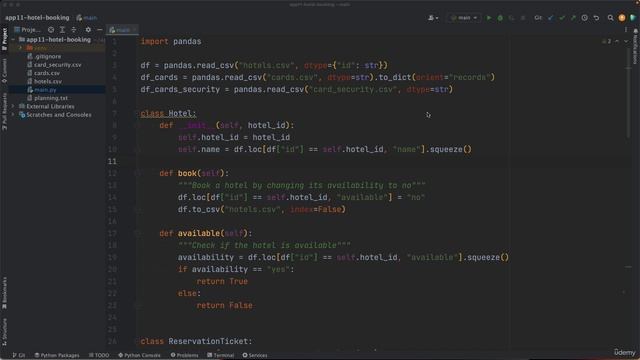Open the Services tool window
The width and height of the screenshot is (640, 360).
click(x=255, y=355)
